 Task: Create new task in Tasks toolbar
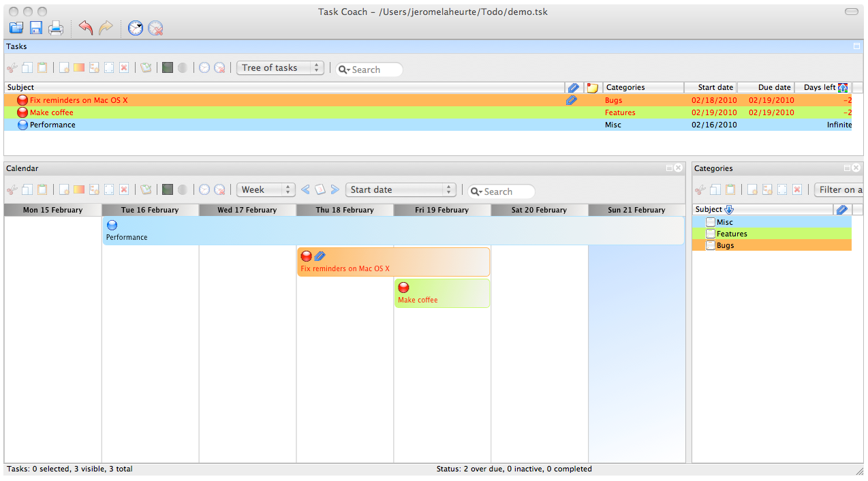[x=64, y=68]
